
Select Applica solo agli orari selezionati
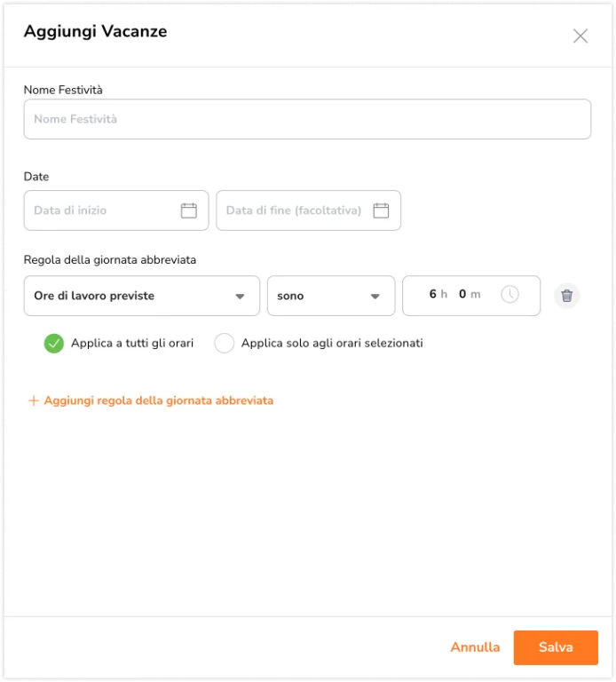click(225, 343)
